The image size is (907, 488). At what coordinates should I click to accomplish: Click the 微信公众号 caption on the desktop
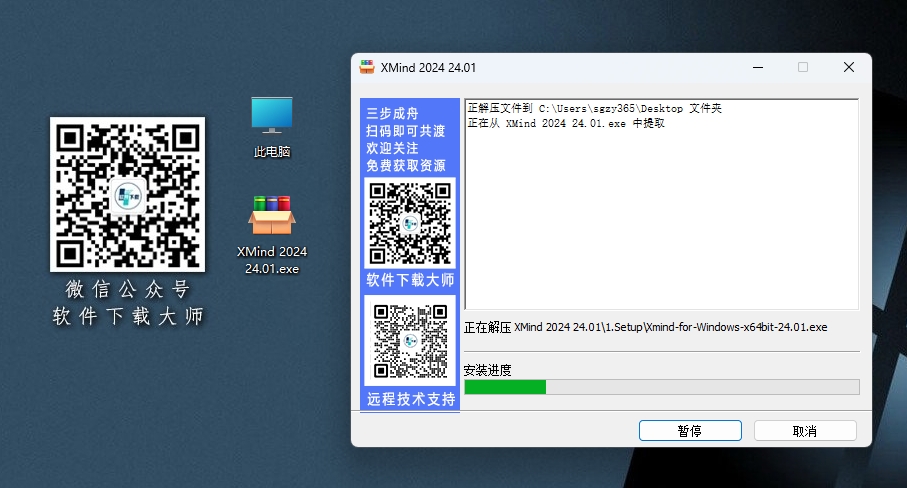coord(128,289)
